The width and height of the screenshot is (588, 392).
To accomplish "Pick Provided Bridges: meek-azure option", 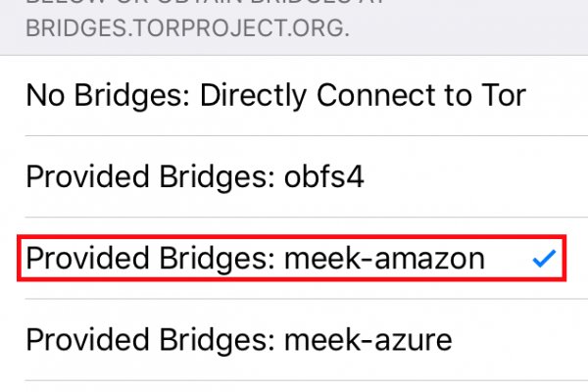I will click(x=238, y=340).
